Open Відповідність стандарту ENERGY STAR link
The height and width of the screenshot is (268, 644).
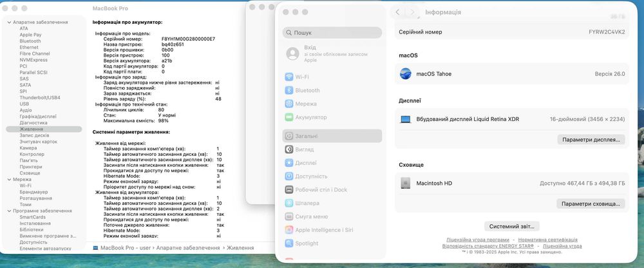[488, 246]
